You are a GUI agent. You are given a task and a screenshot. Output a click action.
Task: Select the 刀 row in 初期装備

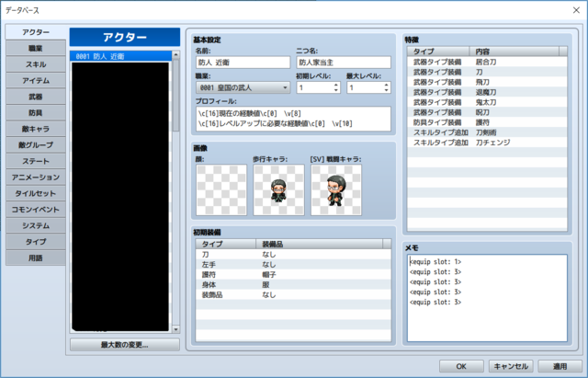click(293, 255)
